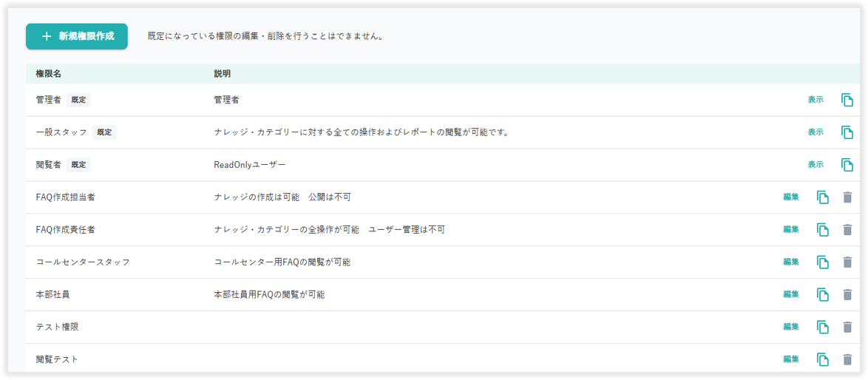Screen dimensions: 868x380
Task: Copy the FAQ作成責任者 permission
Action: (x=822, y=230)
